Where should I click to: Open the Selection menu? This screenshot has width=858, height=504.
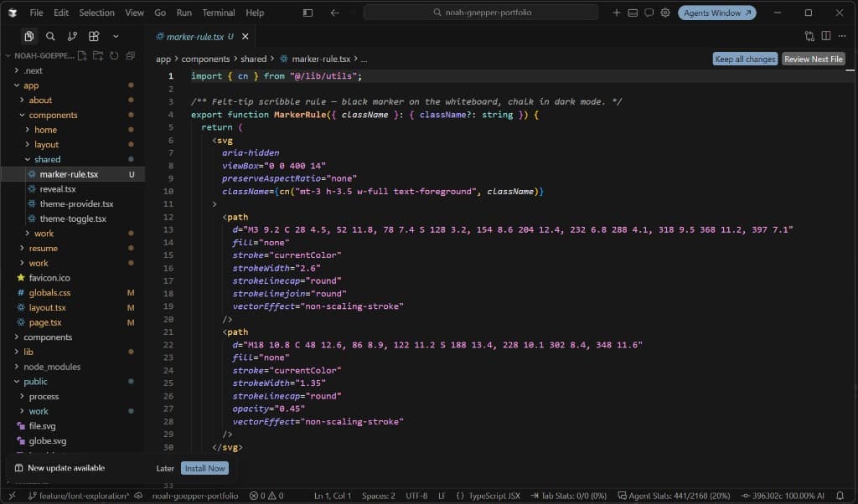point(97,13)
